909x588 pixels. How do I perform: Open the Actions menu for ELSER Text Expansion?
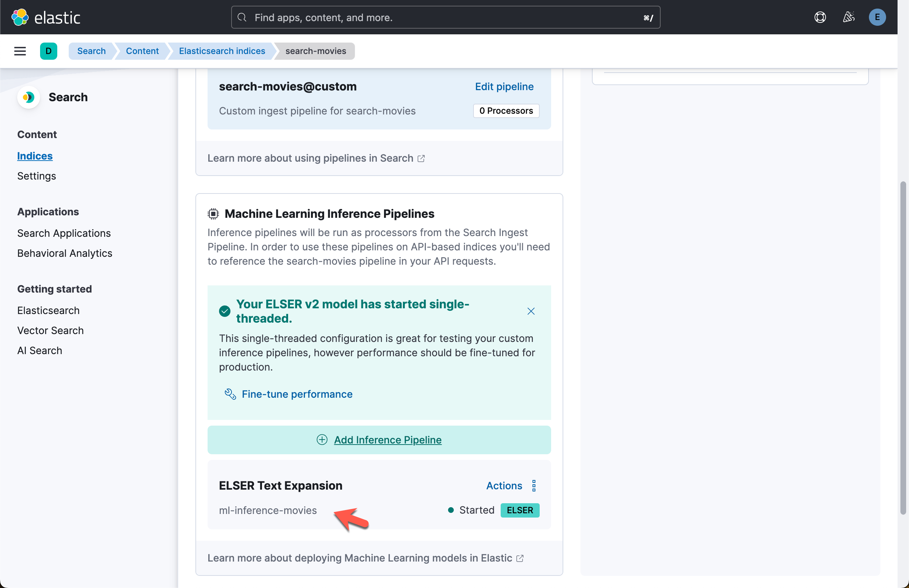click(534, 485)
